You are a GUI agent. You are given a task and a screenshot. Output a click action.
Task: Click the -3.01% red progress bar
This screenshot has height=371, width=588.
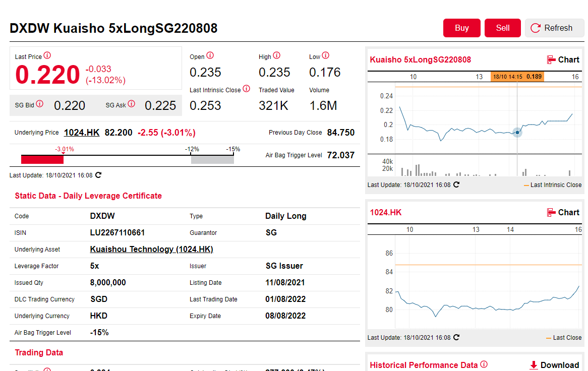tap(42, 160)
